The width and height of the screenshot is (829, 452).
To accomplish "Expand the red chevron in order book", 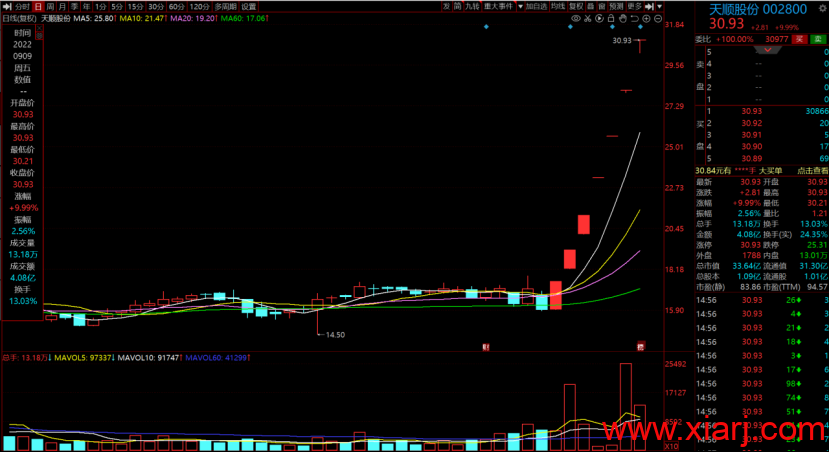I will coord(767,50).
